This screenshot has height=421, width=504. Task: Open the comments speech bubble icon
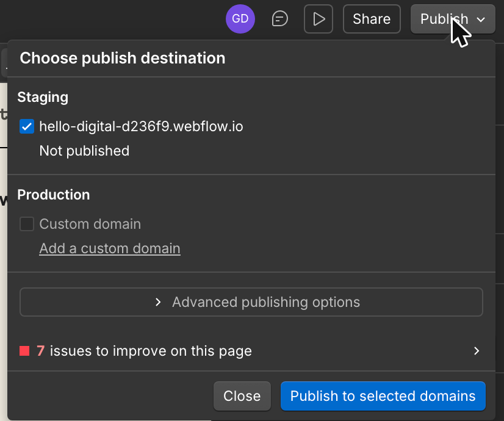pyautogui.click(x=279, y=19)
